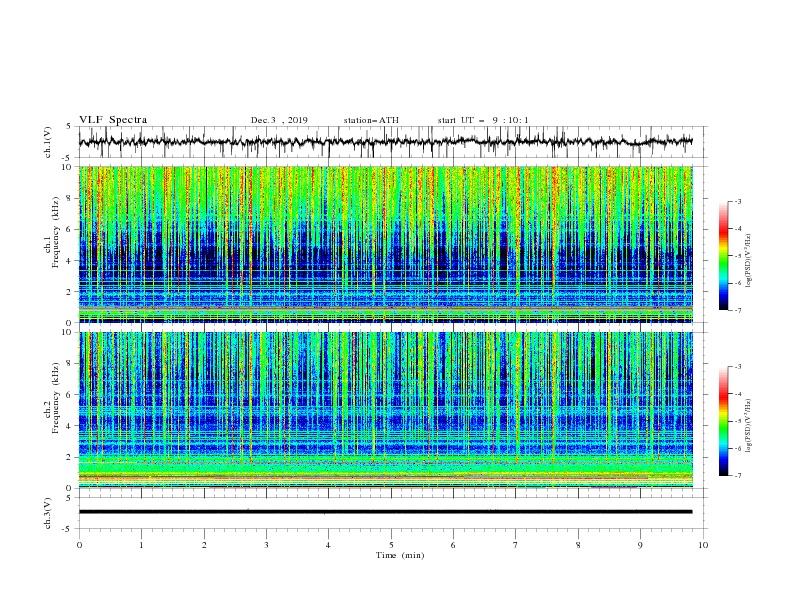The height and width of the screenshot is (612, 792).
Task: Click the 'VLF Spectra' title text
Action: click(x=113, y=120)
